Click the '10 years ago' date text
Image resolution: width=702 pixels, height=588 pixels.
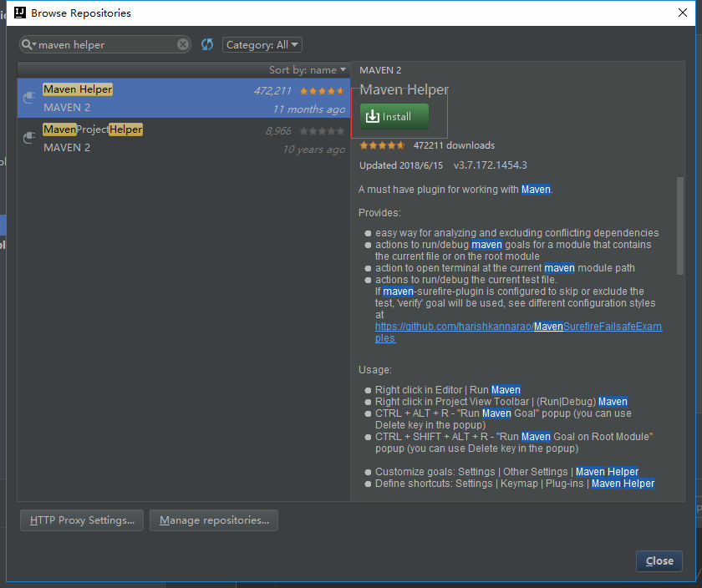pos(314,150)
